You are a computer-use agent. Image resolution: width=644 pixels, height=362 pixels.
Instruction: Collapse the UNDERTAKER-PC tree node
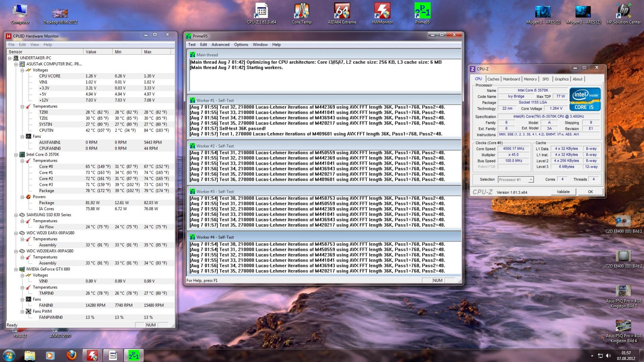point(10,58)
